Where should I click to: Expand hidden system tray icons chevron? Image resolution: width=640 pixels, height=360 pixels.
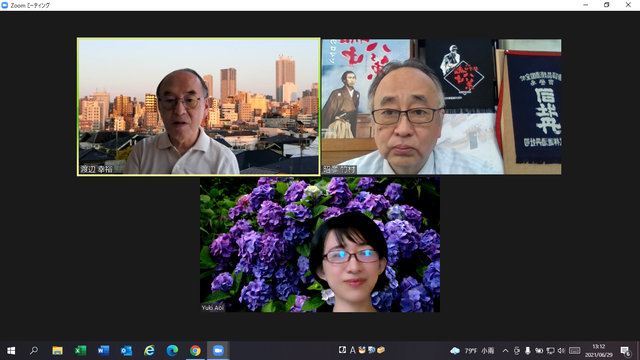[x=505, y=351]
